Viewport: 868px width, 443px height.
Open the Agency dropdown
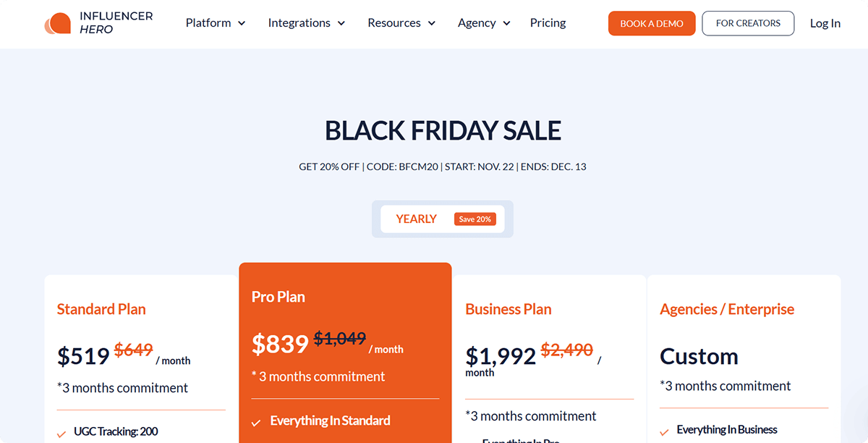click(x=484, y=22)
